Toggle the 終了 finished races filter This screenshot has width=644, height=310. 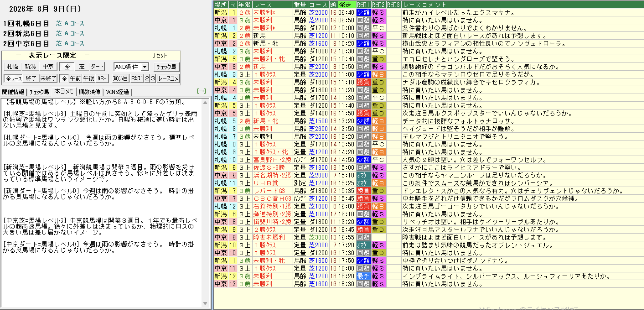tap(31, 79)
